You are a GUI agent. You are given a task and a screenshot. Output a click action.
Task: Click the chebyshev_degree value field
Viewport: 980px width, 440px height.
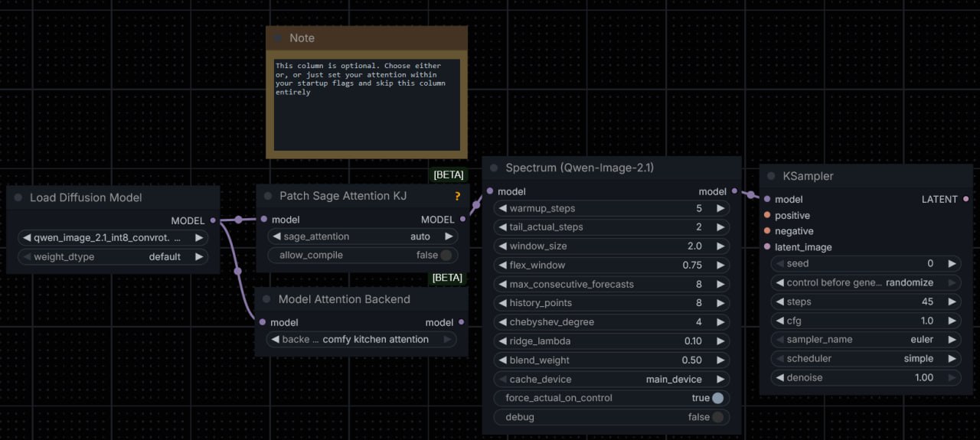click(x=612, y=322)
